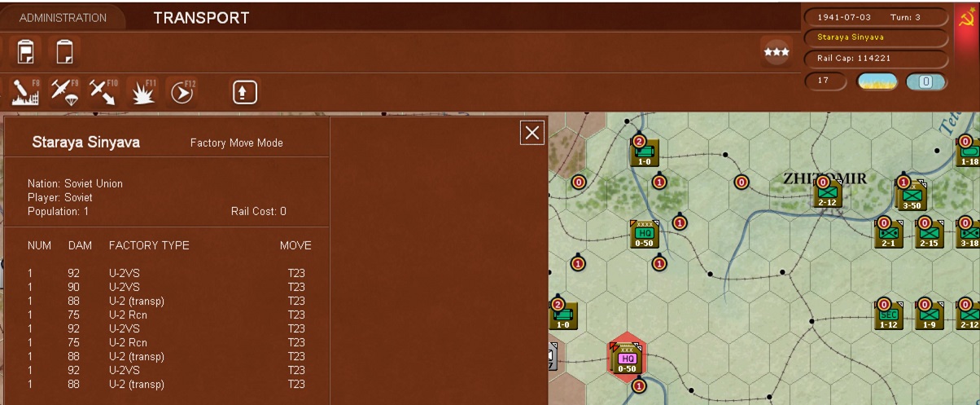Click the DAM column header
This screenshot has height=405, width=980.
(x=80, y=245)
